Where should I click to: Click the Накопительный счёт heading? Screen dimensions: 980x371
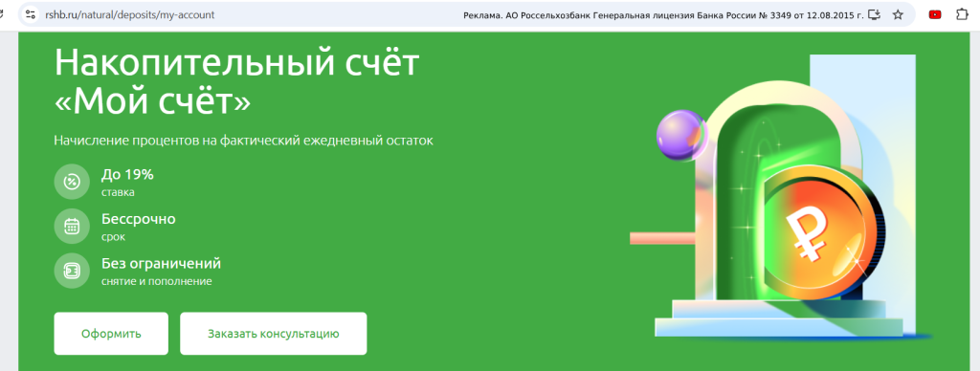[237, 82]
